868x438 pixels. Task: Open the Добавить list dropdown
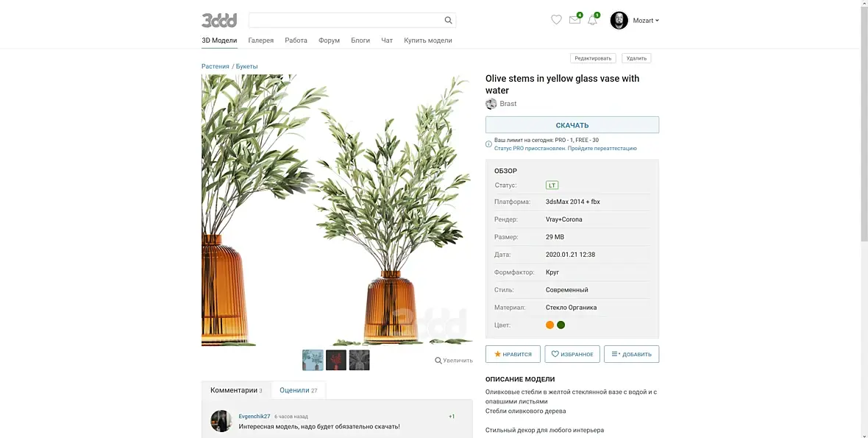point(631,354)
